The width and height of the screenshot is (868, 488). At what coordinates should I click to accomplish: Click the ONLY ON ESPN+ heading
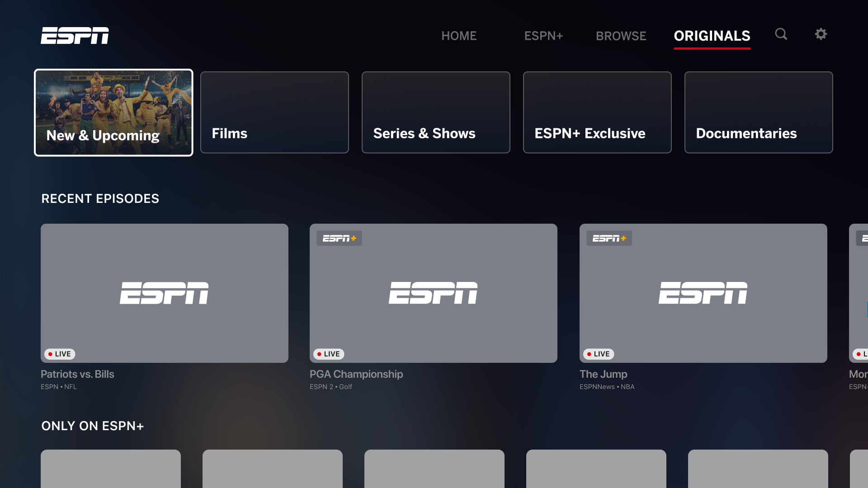93,426
